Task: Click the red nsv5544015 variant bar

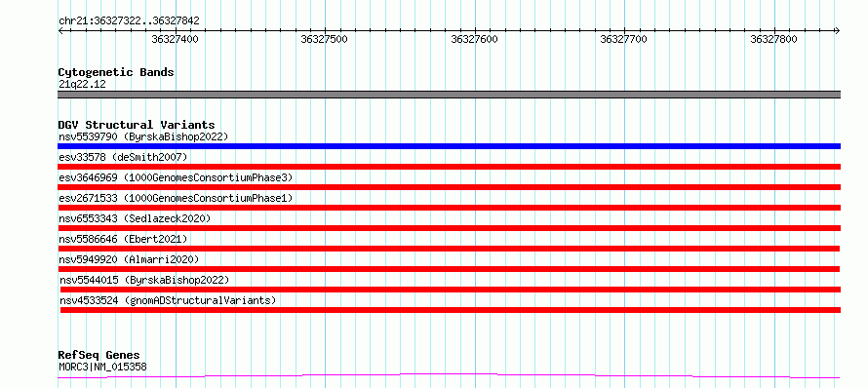Action: click(450, 290)
